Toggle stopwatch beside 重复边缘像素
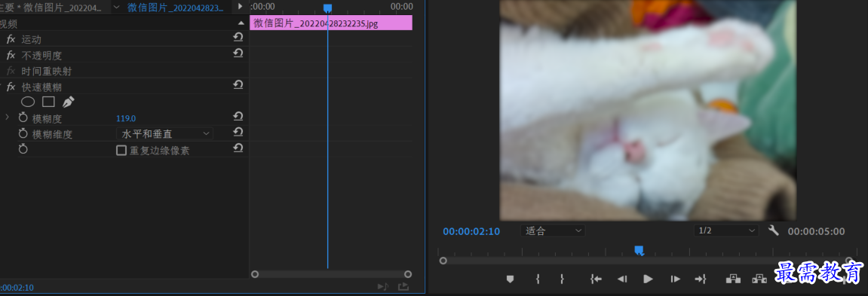This screenshot has height=296, width=868. 23,149
